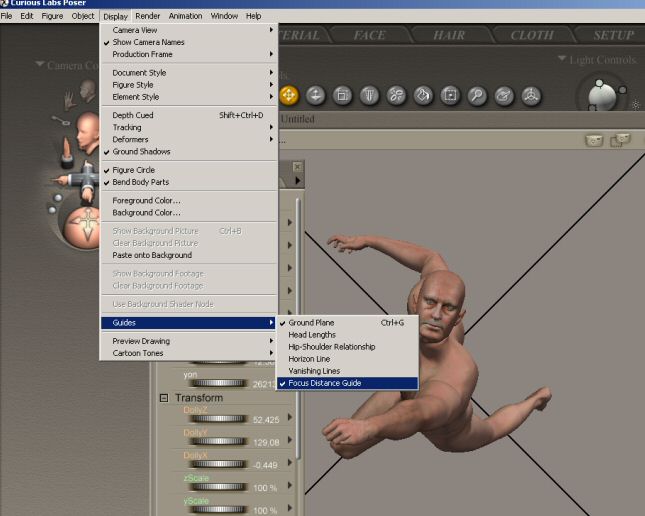This screenshot has height=516, width=645.
Task: Toggle Ground Shadows option
Action: 189,151
